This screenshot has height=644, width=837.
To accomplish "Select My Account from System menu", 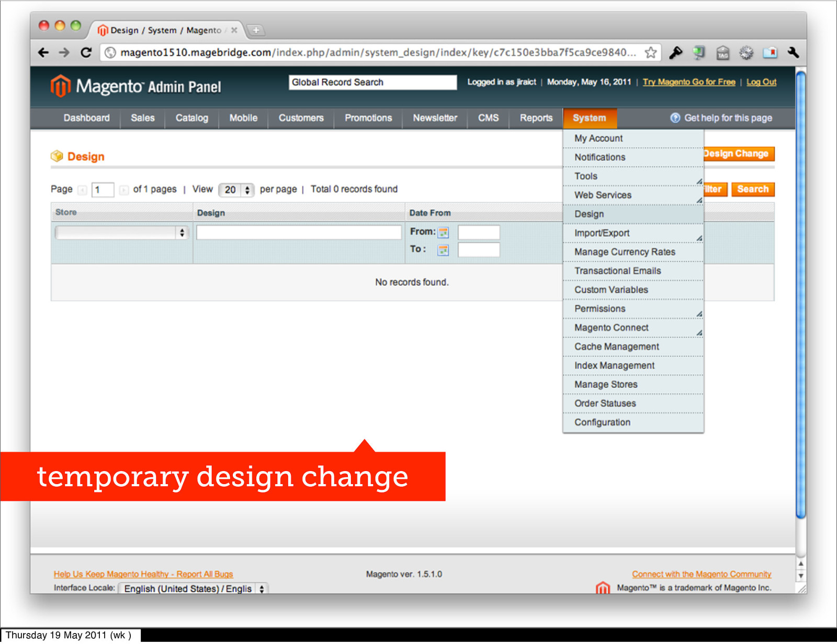I will [x=633, y=139].
